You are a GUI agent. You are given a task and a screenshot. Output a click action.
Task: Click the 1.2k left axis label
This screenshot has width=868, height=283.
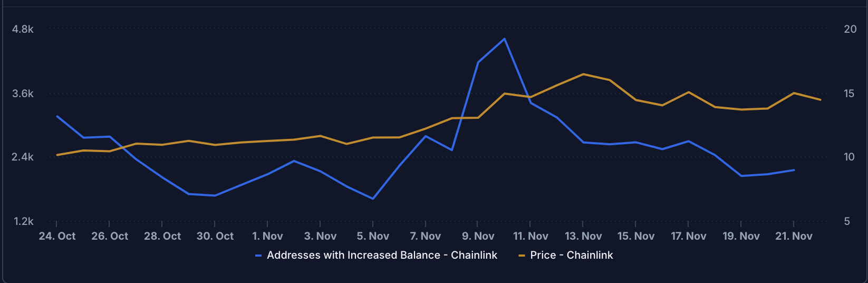tap(23, 221)
